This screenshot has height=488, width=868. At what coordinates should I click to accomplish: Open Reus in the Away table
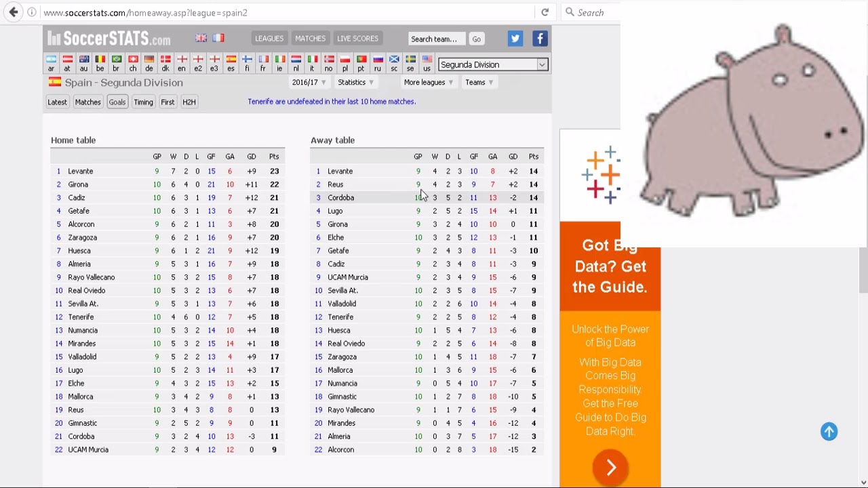click(335, 184)
